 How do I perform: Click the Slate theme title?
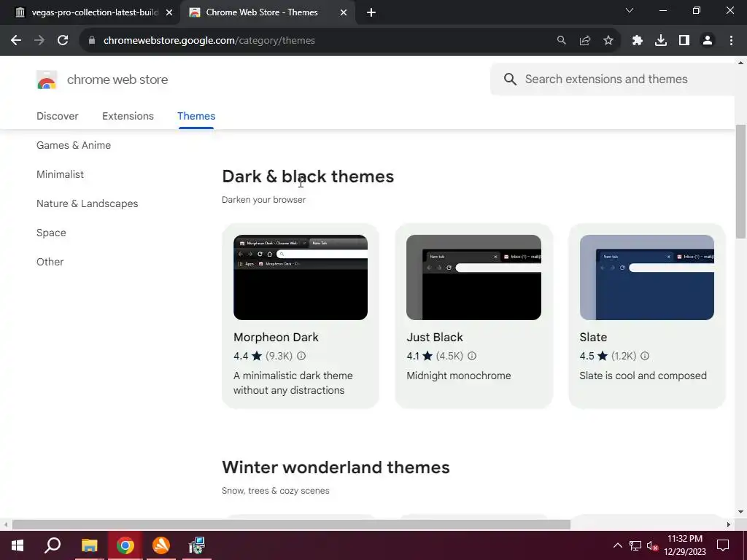tap(593, 337)
